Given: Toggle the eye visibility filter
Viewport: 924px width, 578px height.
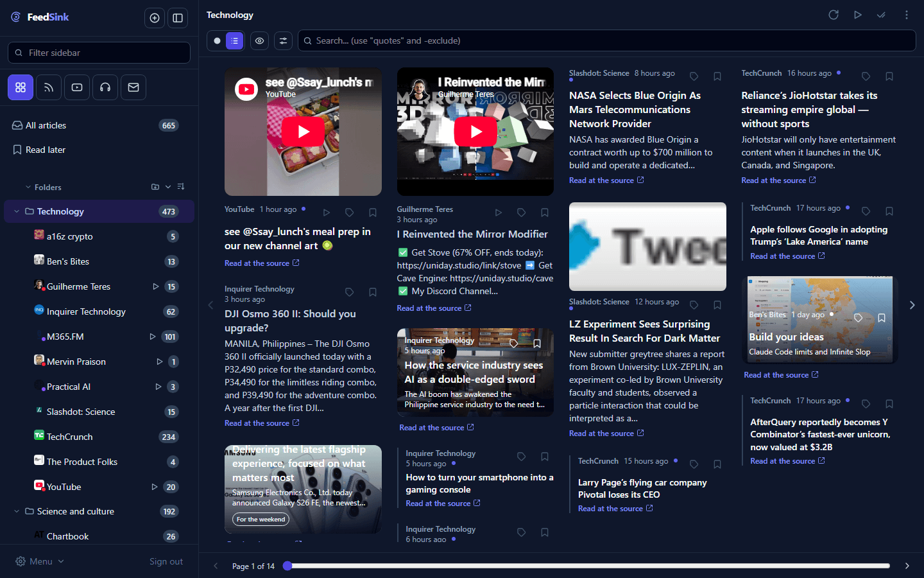Looking at the screenshot, I should pyautogui.click(x=259, y=40).
